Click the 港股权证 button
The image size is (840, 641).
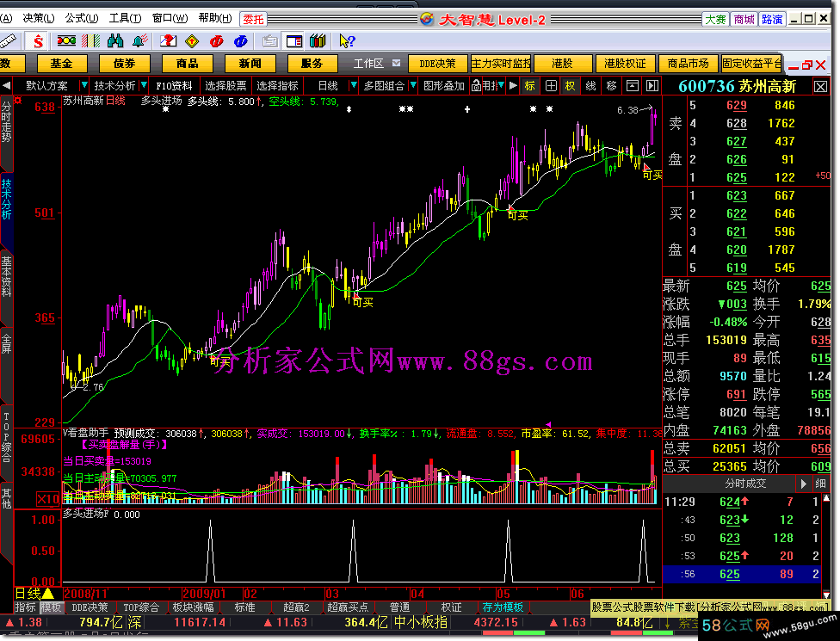point(625,63)
